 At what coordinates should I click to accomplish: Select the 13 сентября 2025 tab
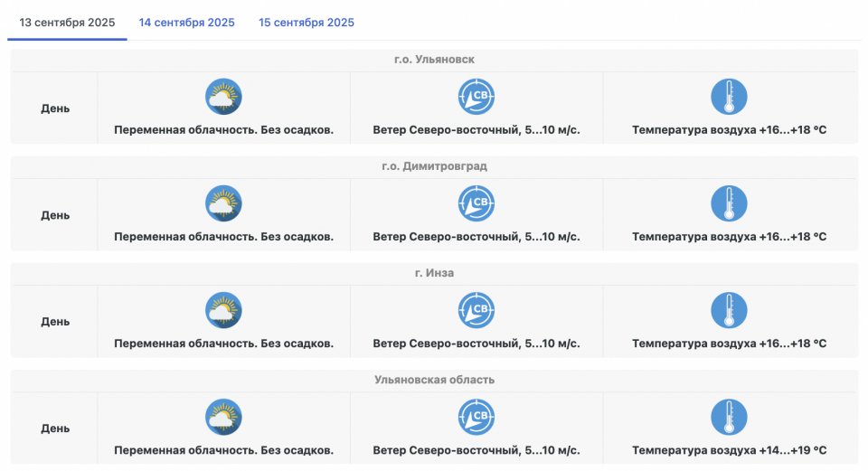(67, 23)
